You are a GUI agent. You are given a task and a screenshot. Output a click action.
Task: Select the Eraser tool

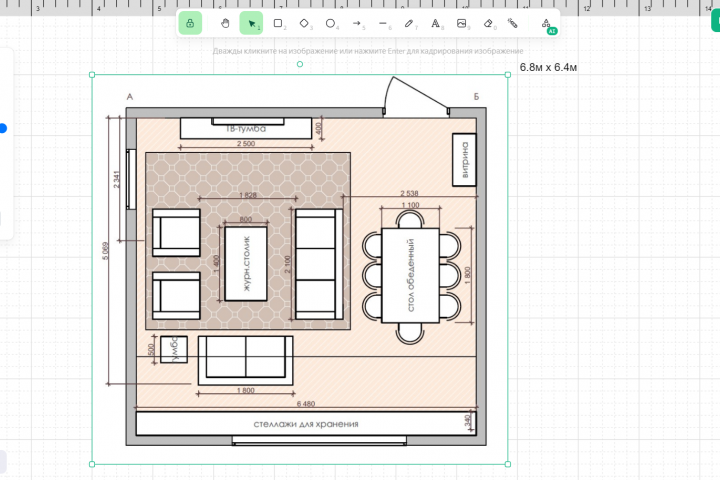click(488, 23)
